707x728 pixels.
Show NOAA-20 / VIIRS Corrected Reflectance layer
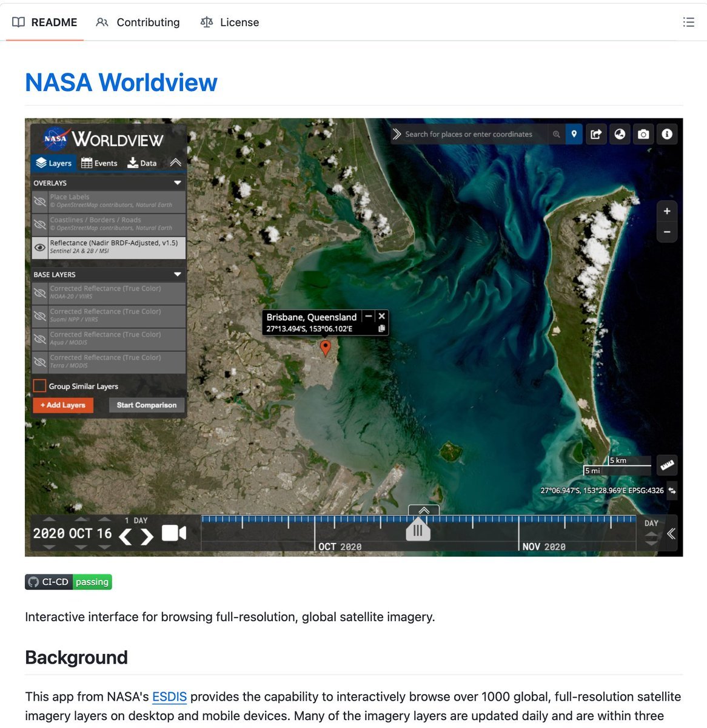[40, 293]
